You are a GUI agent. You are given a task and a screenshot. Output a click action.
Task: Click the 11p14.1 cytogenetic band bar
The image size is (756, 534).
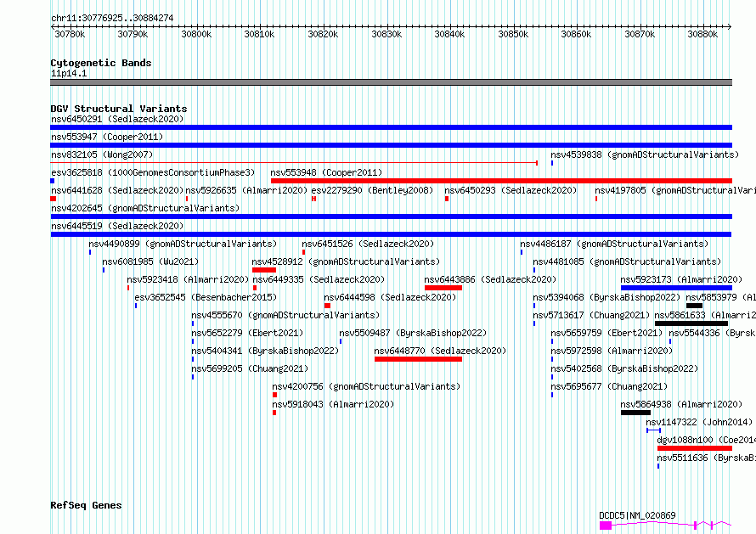[391, 82]
